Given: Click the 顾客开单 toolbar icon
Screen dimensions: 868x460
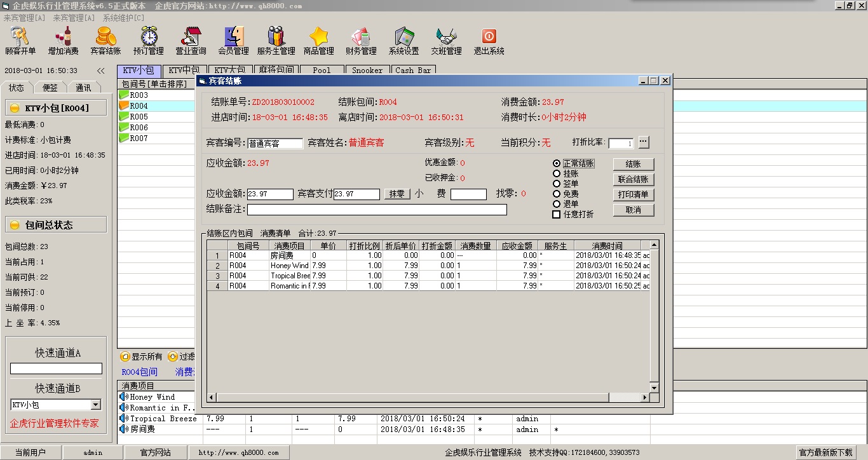Looking at the screenshot, I should (20, 41).
